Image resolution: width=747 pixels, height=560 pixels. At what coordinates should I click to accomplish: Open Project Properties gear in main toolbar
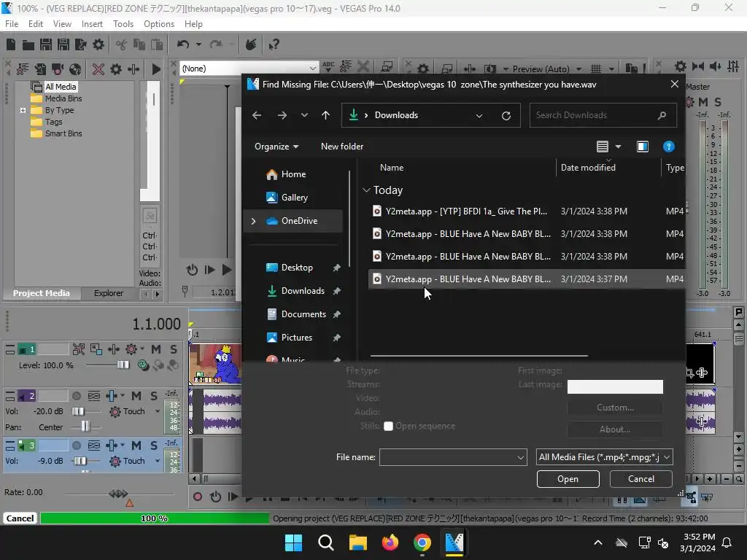98,44
